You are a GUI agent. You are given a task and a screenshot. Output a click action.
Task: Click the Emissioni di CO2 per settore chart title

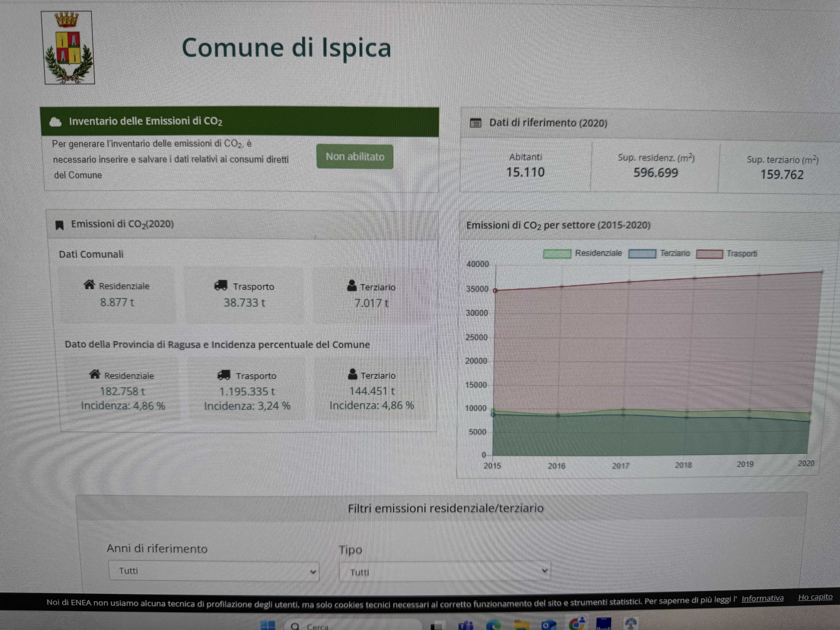point(558,225)
